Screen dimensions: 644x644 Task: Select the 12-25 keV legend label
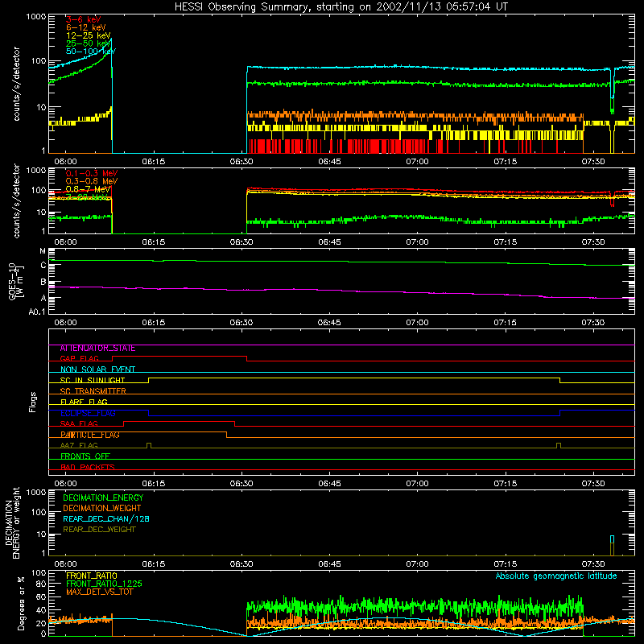(89, 35)
